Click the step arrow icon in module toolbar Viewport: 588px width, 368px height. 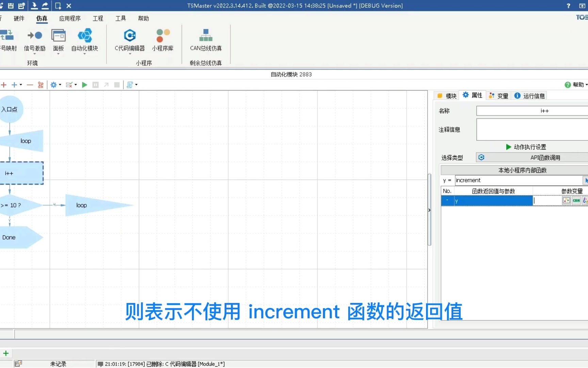pos(106,85)
